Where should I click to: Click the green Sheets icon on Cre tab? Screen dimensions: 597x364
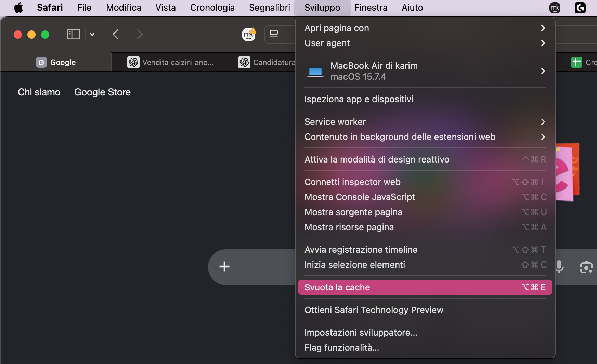point(577,62)
